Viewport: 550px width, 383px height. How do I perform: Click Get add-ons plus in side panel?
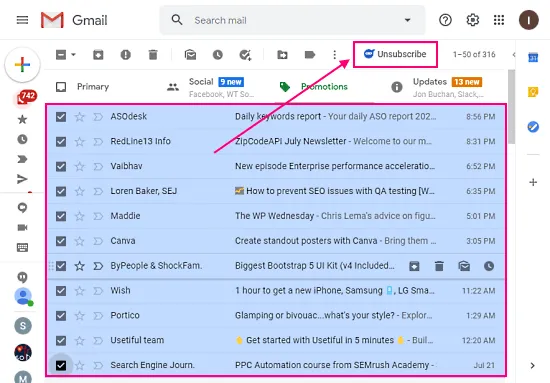pyautogui.click(x=533, y=182)
